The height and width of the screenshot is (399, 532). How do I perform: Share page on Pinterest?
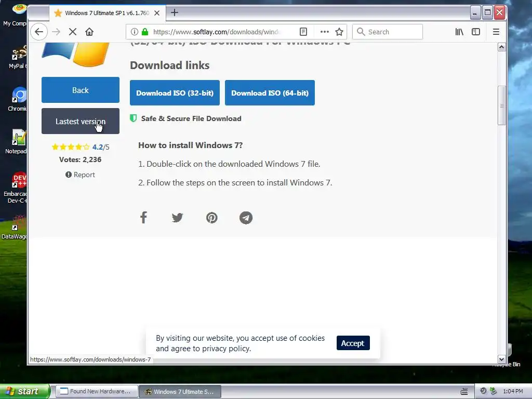coord(212,218)
